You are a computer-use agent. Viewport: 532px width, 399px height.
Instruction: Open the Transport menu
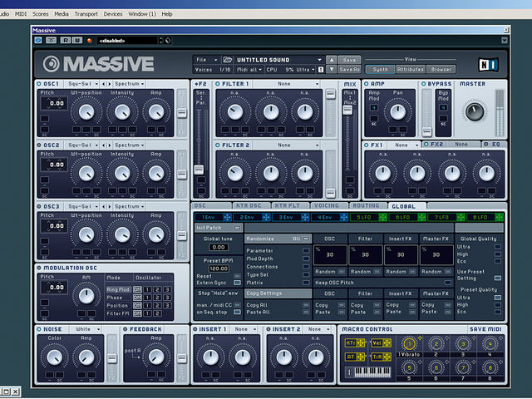pyautogui.click(x=86, y=14)
